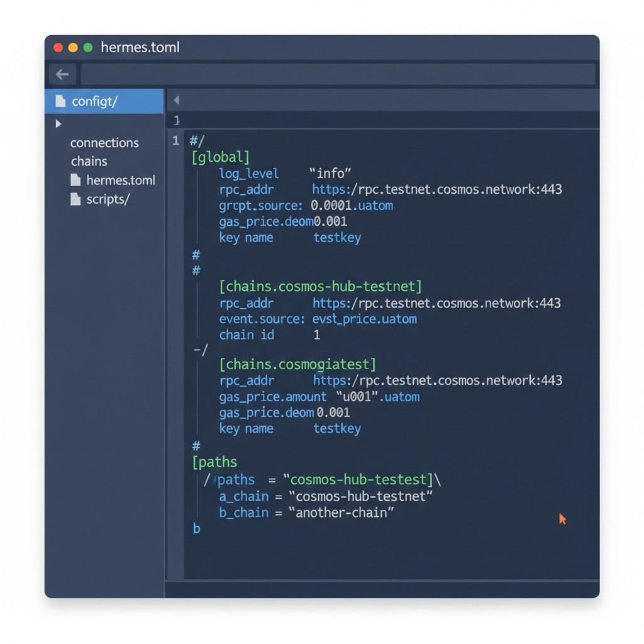
Task: Click the green window control dot
Action: click(87, 47)
